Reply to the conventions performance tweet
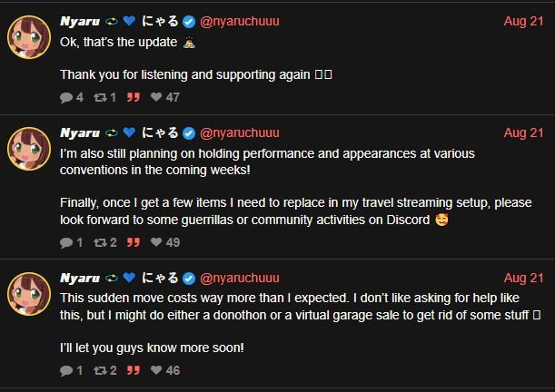 66,242
